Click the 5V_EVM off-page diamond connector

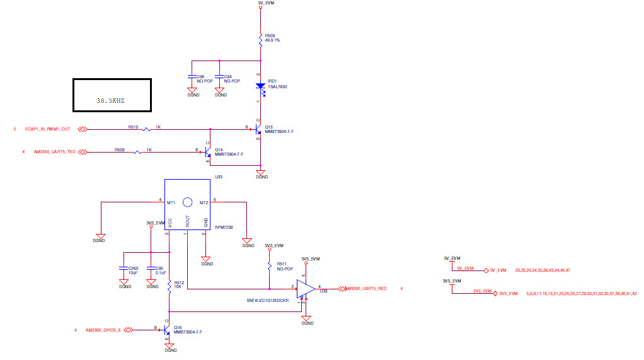[x=486, y=270]
